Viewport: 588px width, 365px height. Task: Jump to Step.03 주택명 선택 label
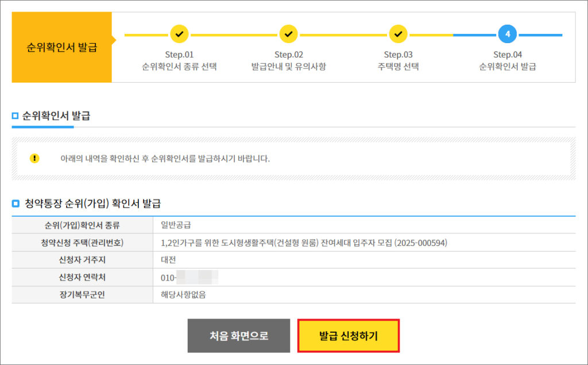[x=398, y=60]
